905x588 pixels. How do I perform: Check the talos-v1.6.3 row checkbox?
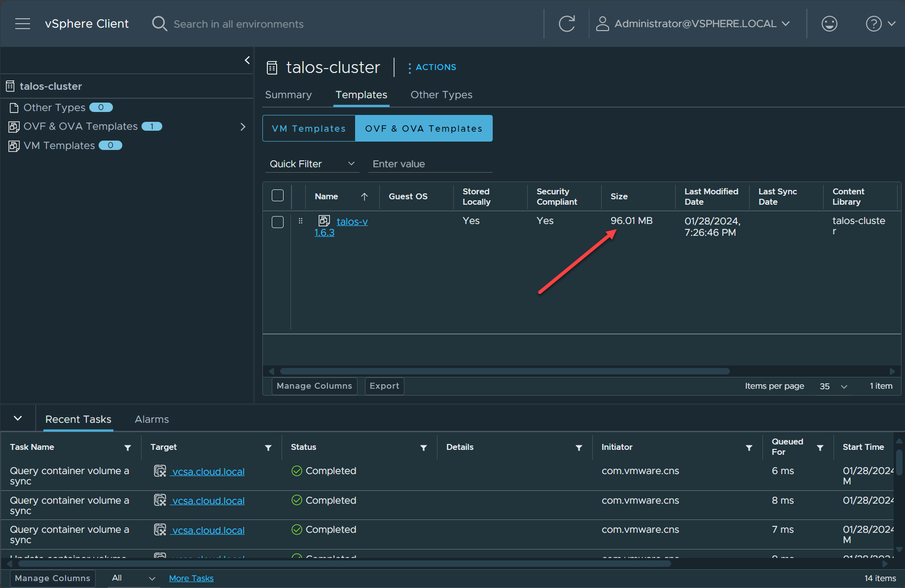pos(278,222)
